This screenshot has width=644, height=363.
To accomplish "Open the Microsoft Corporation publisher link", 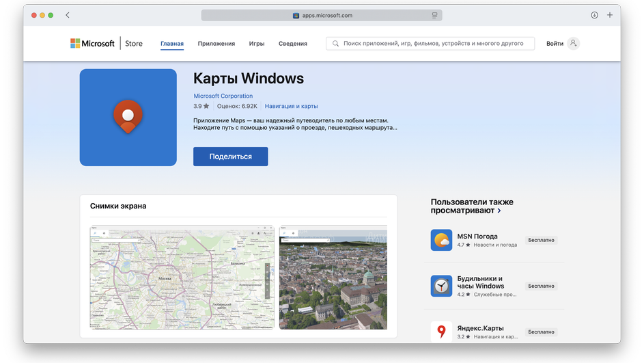I will [x=223, y=96].
